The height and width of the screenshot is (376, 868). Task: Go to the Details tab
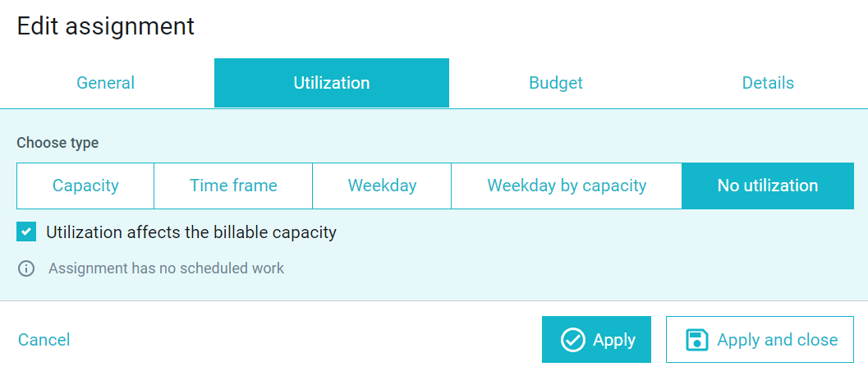point(768,83)
